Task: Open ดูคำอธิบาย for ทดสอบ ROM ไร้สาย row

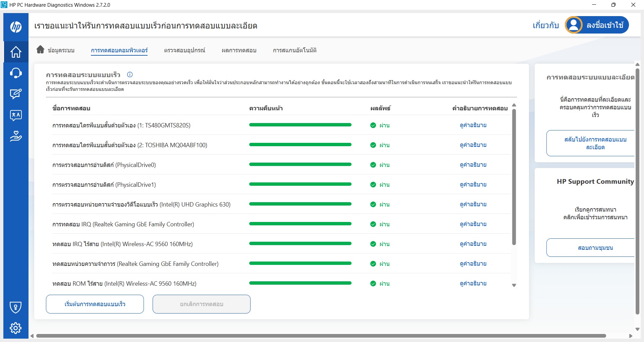Action: coord(473,283)
